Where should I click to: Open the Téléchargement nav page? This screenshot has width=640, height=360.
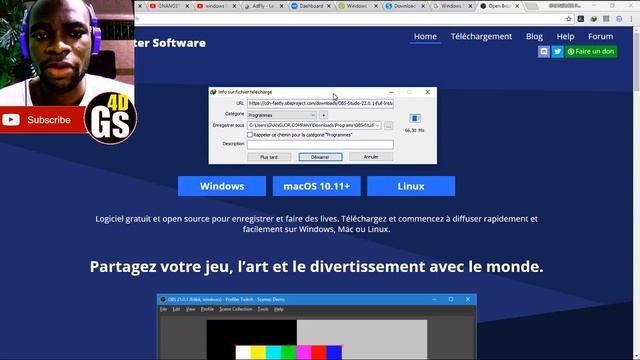click(481, 36)
